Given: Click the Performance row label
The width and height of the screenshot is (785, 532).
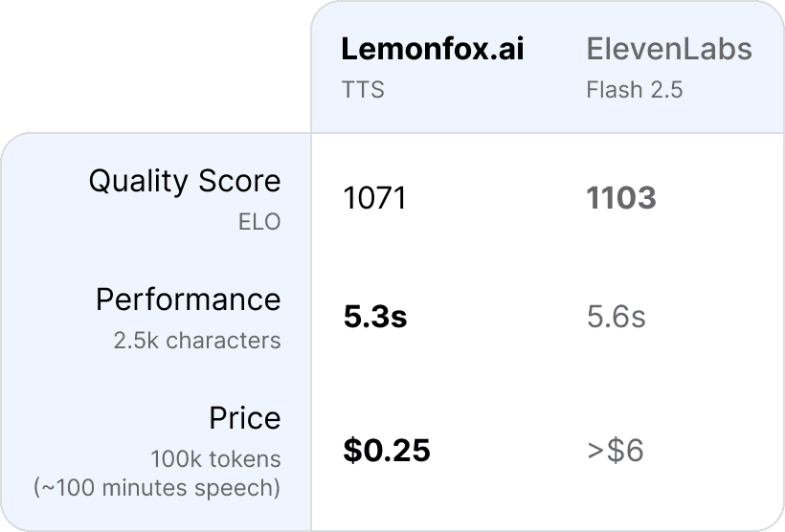Looking at the screenshot, I should coord(188,299).
